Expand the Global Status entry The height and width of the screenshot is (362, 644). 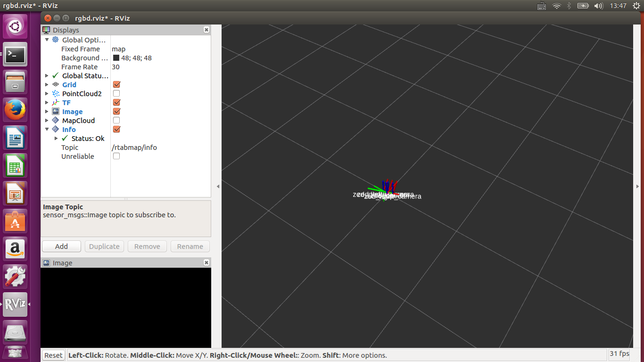tap(47, 76)
